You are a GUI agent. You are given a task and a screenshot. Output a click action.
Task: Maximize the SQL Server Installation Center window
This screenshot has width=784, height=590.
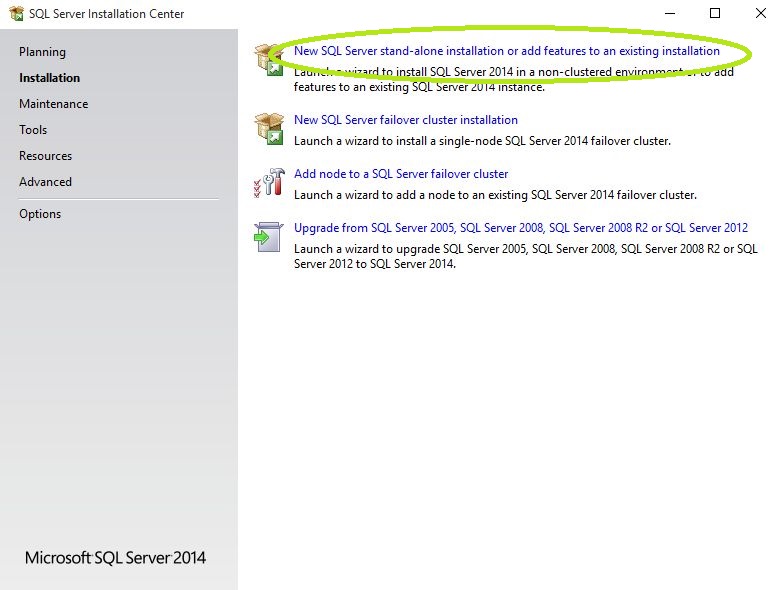715,14
